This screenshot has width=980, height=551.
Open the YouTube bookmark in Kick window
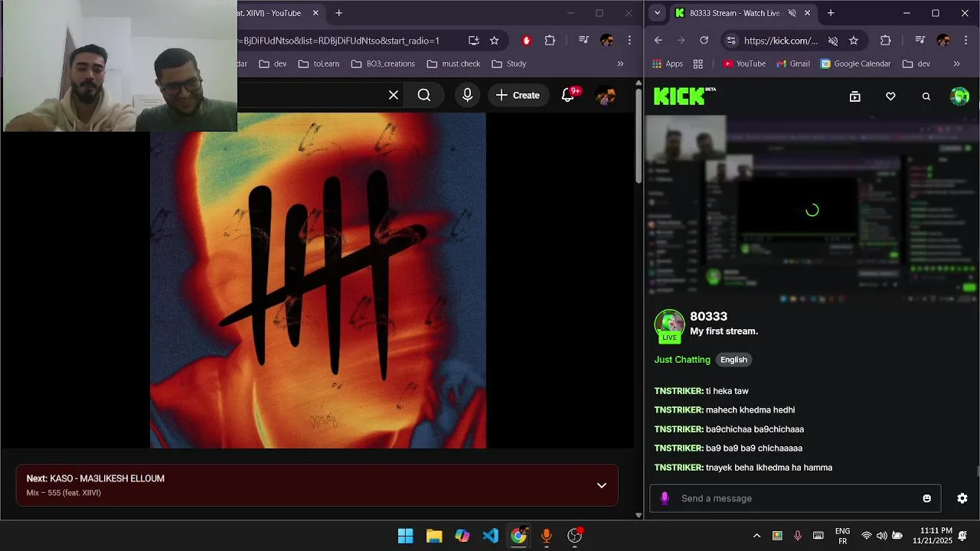point(744,64)
